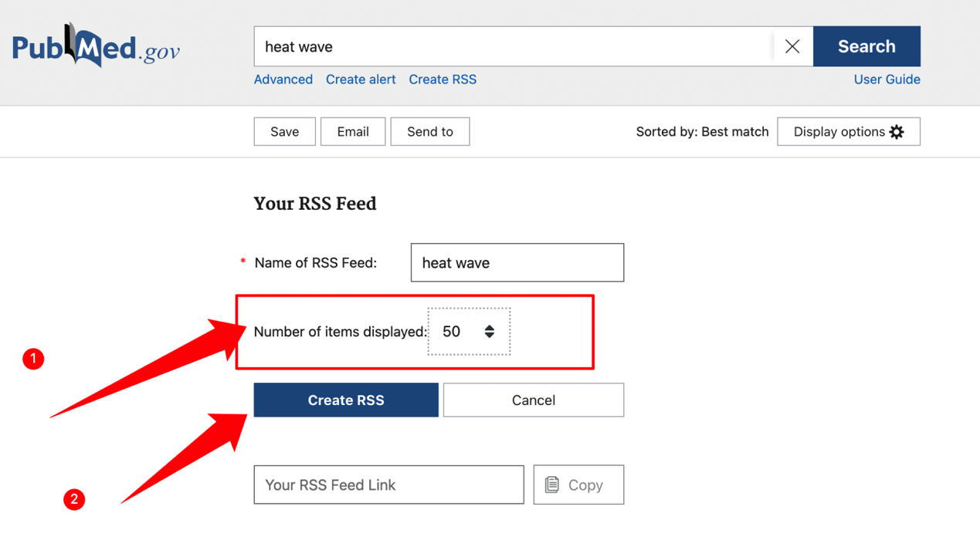The height and width of the screenshot is (537, 980).
Task: Click the up-down arrows next to 50
Action: click(x=489, y=332)
